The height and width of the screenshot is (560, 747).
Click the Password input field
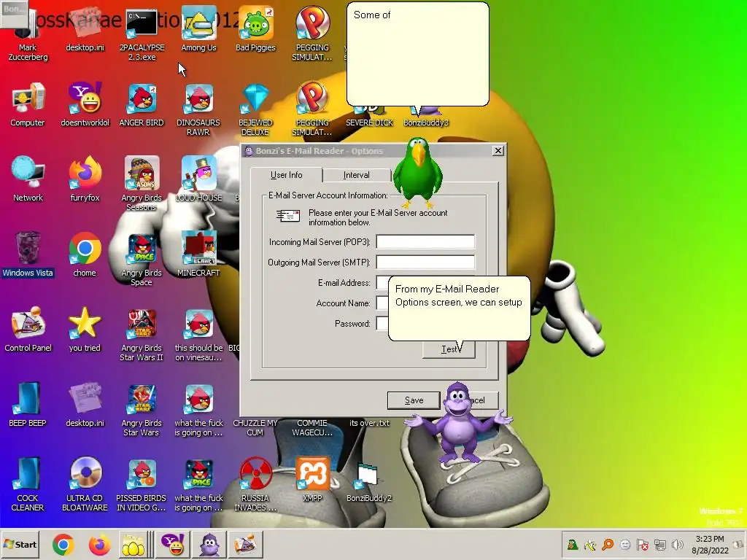point(382,324)
